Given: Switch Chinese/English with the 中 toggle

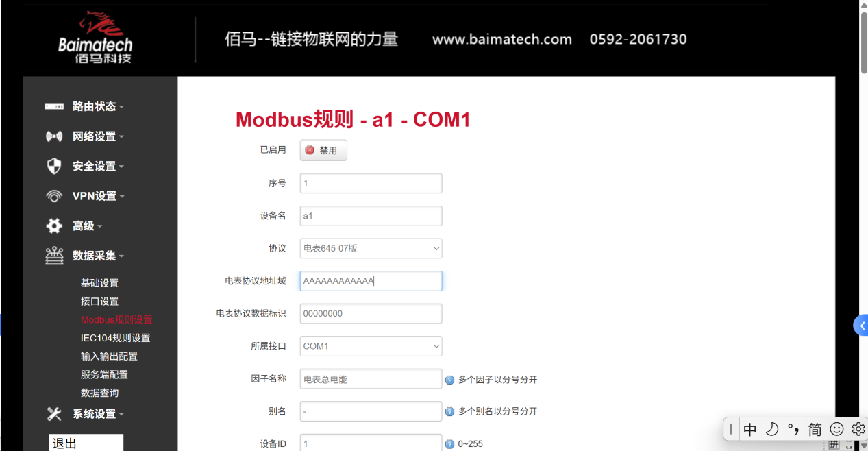Looking at the screenshot, I should (749, 428).
